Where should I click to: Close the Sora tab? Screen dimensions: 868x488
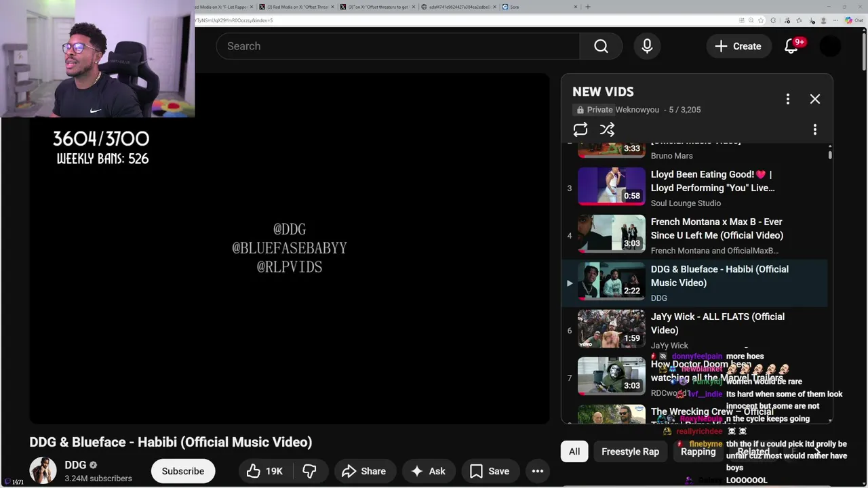coord(576,7)
